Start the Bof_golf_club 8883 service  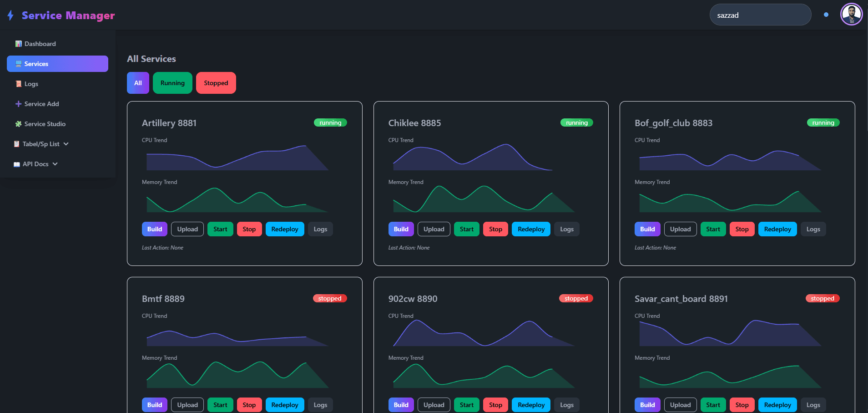713,229
